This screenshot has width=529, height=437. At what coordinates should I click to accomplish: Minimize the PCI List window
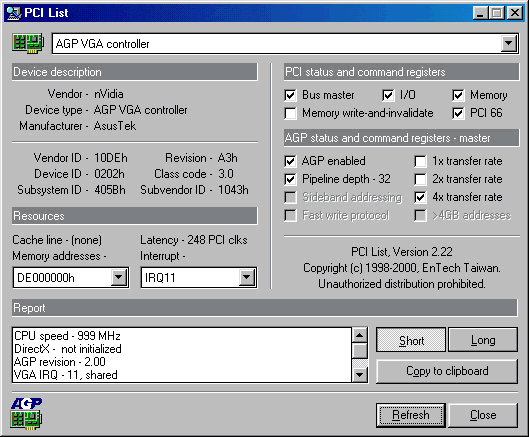480,13
